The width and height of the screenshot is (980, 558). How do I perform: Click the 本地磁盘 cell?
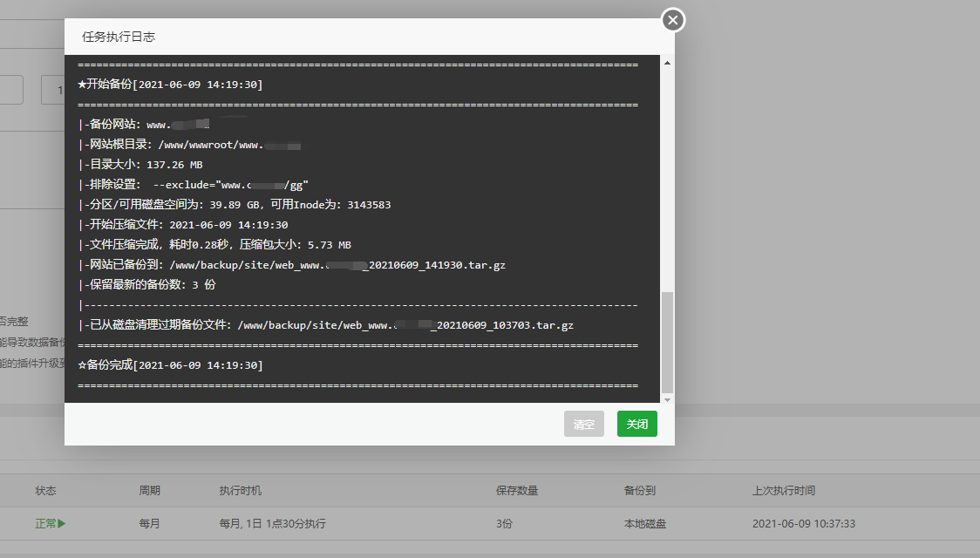[645, 524]
